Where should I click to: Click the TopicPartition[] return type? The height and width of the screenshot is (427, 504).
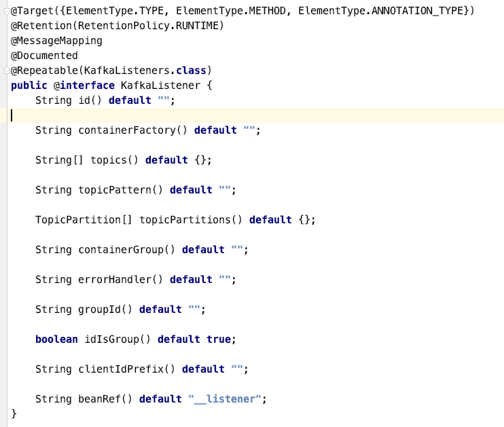coord(84,220)
